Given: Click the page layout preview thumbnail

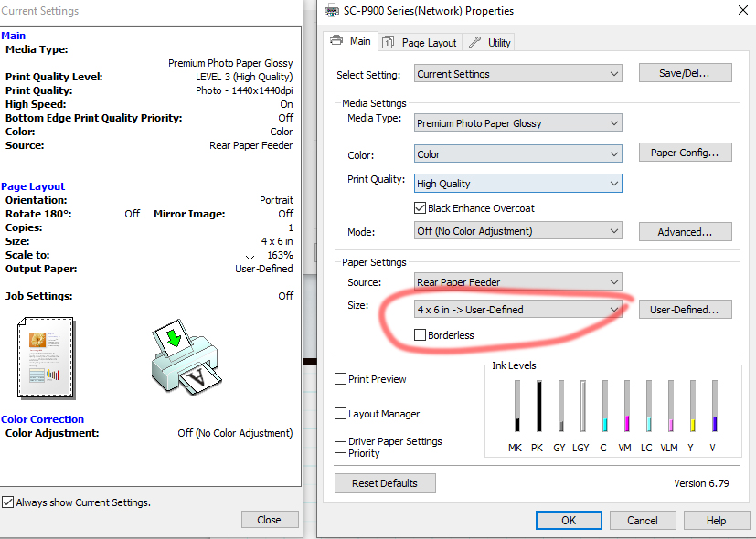Looking at the screenshot, I should (47, 358).
